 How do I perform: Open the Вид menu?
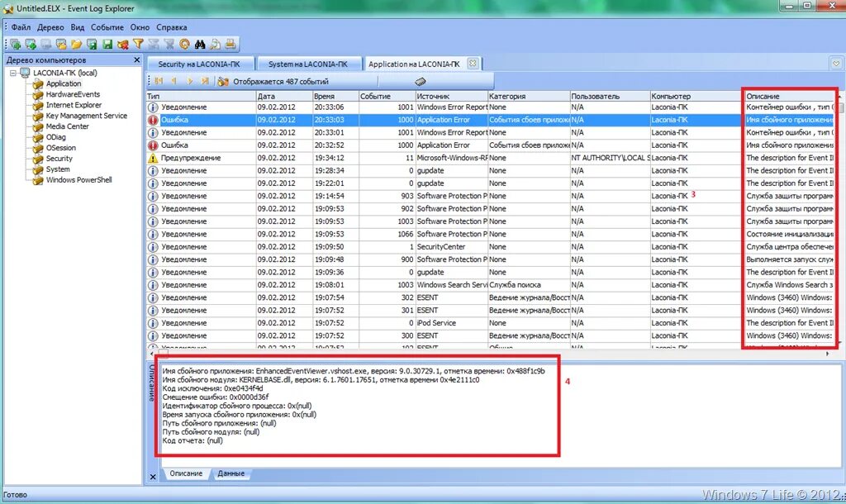click(x=78, y=27)
